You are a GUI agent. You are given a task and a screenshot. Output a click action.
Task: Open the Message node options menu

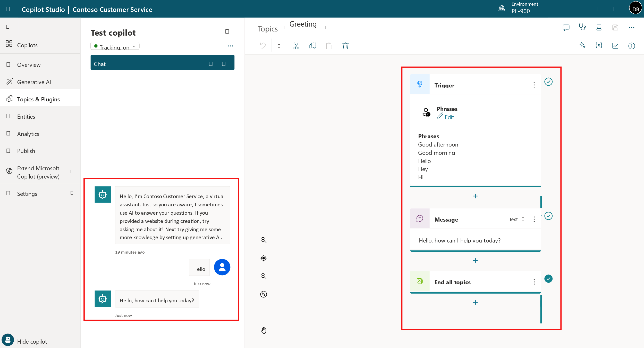[534, 219]
